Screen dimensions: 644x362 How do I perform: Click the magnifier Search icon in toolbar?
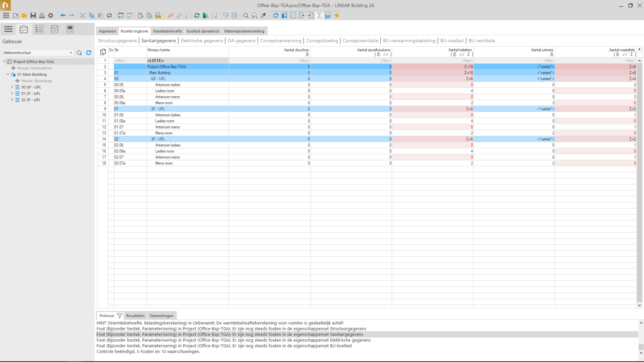(246, 16)
